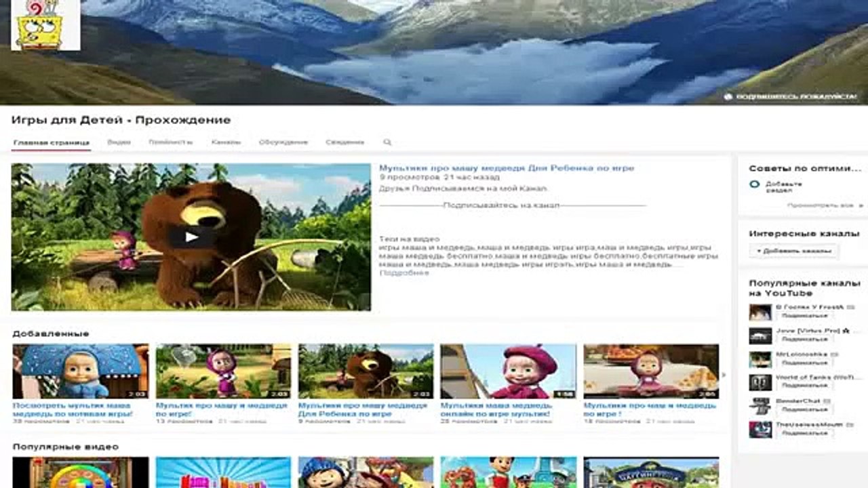Click the "Советы по оптими..." heading
The image size is (868, 488).
coord(804,168)
